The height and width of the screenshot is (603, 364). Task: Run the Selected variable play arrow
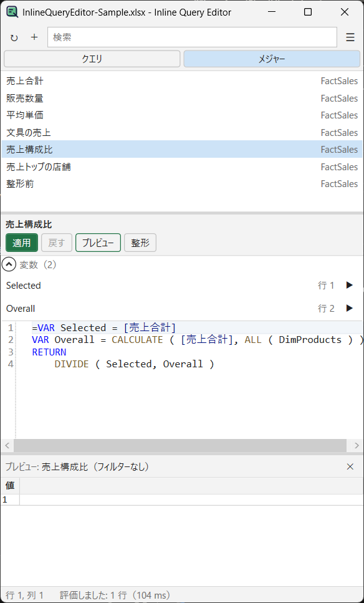(350, 286)
